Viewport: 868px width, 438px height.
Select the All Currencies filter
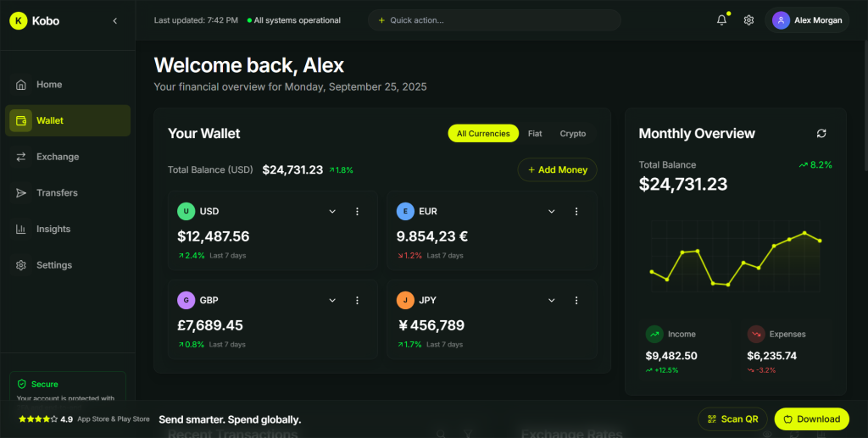(x=483, y=133)
